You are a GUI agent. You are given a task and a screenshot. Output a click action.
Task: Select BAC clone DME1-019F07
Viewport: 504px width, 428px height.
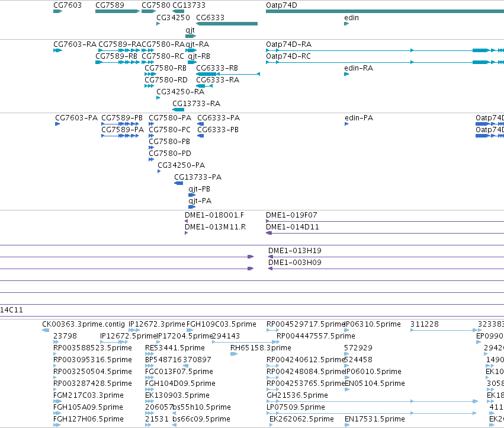385,221
